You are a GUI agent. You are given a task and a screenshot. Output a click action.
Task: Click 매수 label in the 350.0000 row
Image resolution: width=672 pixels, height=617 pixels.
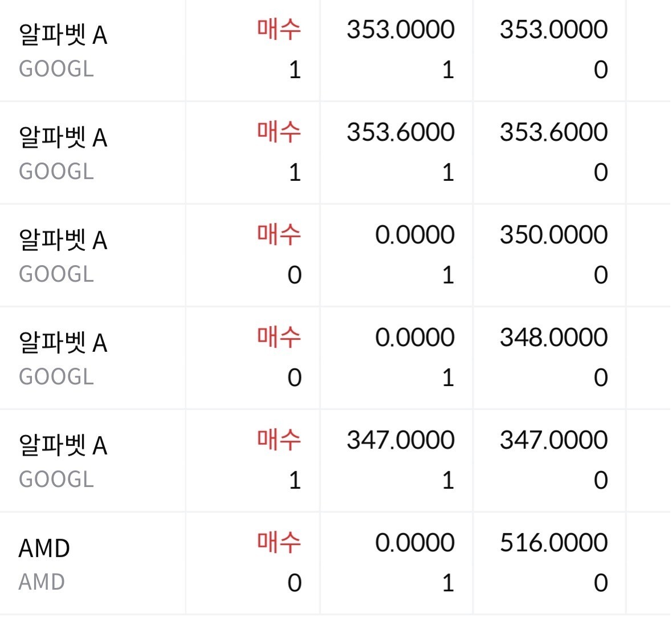pos(279,234)
